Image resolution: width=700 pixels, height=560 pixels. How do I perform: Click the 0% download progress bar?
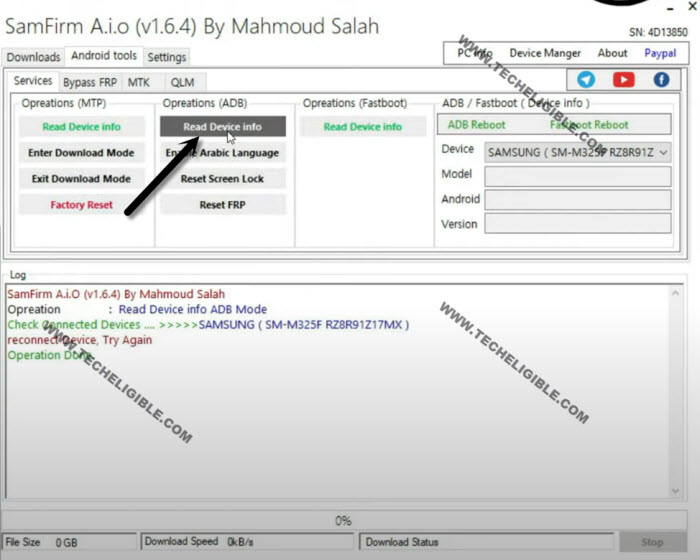[x=343, y=521]
